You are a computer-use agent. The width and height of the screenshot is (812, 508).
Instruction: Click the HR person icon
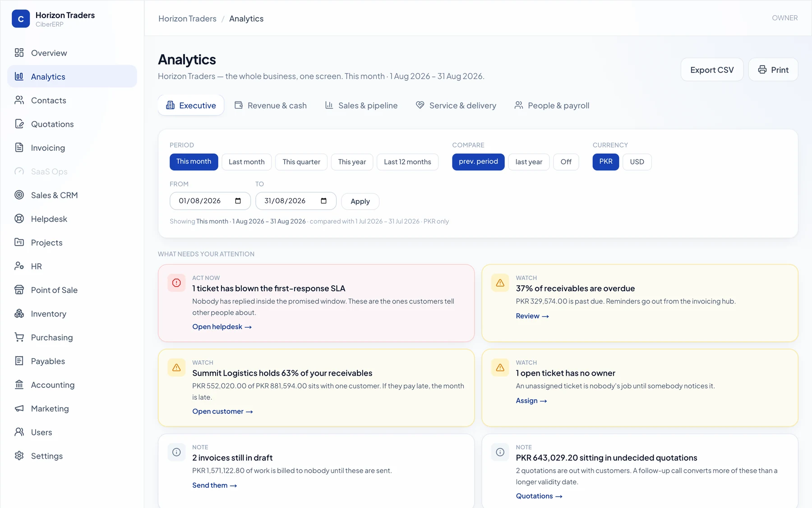(19, 266)
